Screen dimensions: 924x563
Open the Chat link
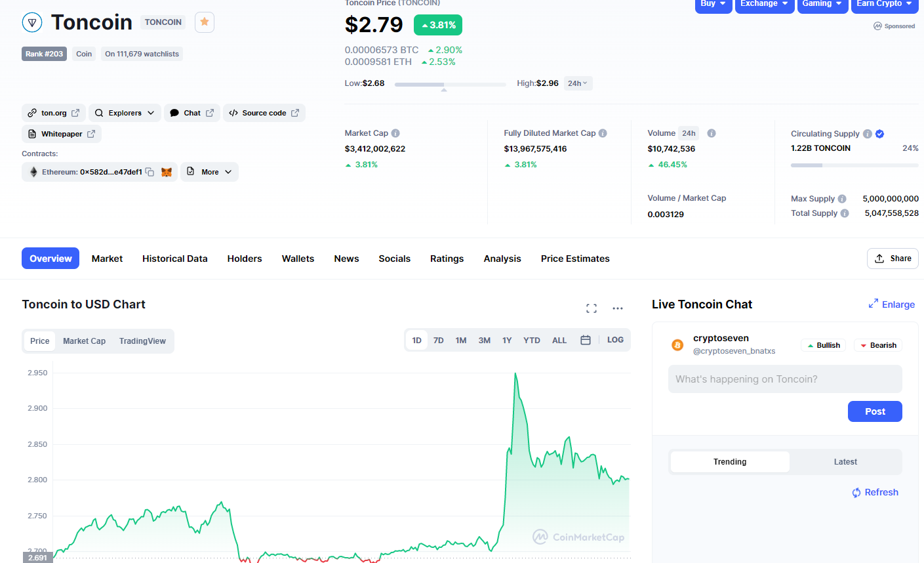click(192, 113)
